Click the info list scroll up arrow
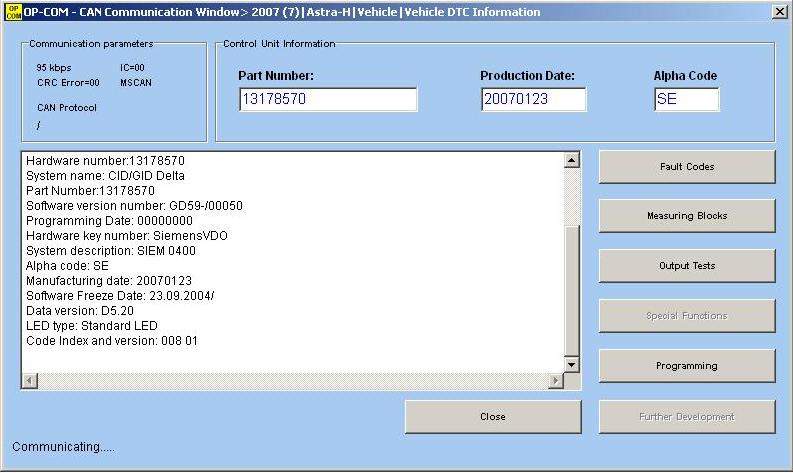Screen dimensions: 793x473 click(571, 160)
